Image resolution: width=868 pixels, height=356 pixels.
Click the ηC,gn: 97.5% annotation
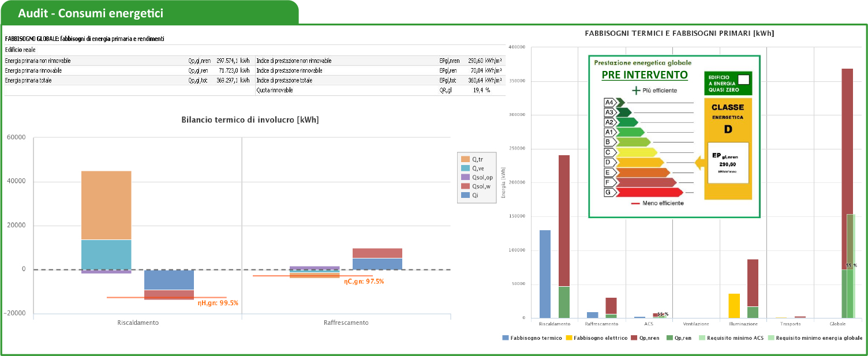pyautogui.click(x=364, y=282)
